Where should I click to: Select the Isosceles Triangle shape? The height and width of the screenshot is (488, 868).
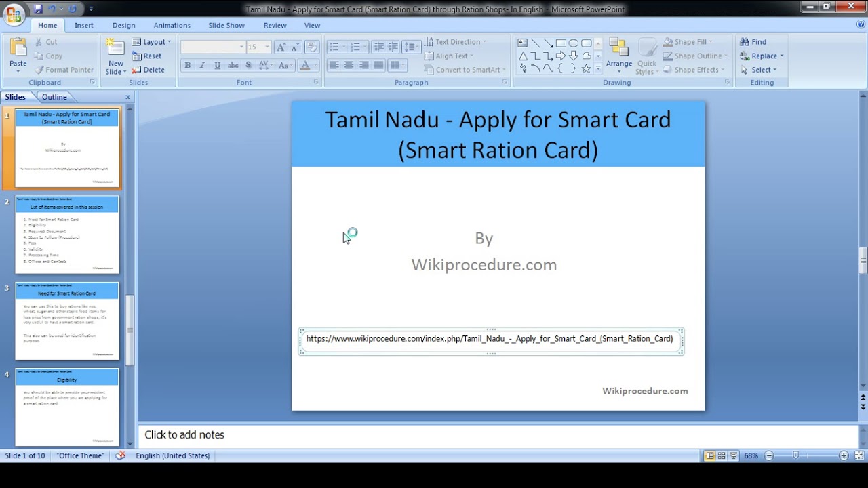pos(523,56)
